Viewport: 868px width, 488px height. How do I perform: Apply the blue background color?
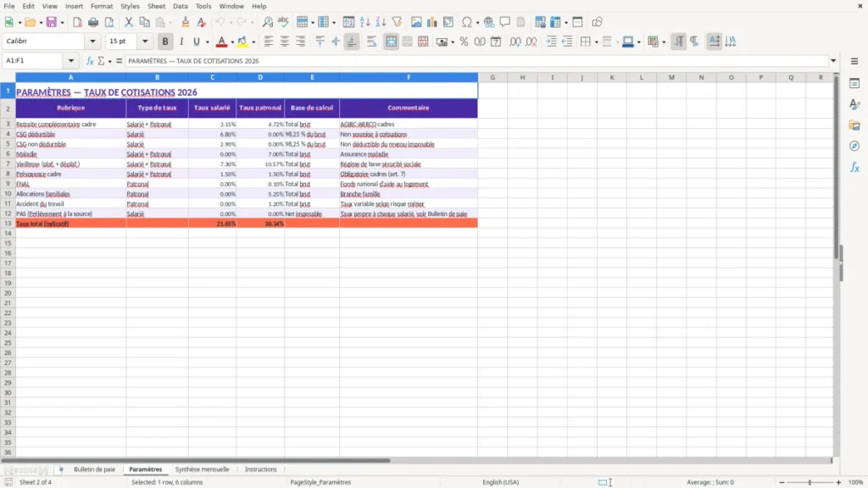(628, 42)
